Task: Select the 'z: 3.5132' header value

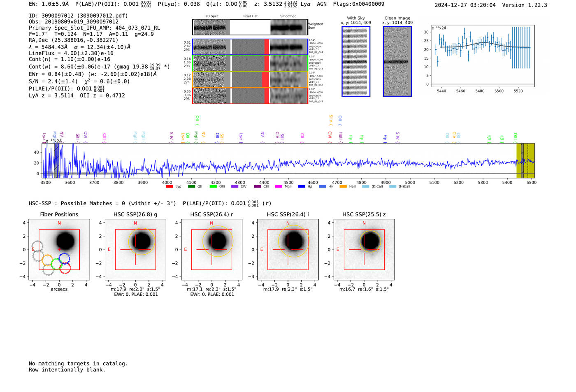Action: click(275, 4)
